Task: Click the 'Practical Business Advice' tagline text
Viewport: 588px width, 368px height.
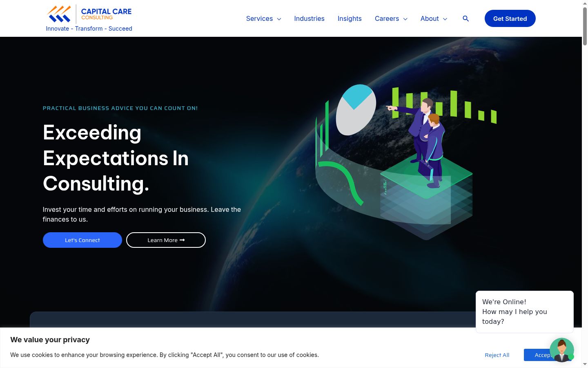Action: click(x=120, y=108)
